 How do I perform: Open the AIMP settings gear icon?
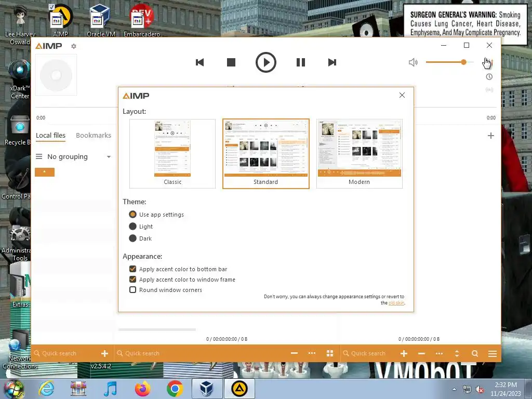click(x=74, y=46)
